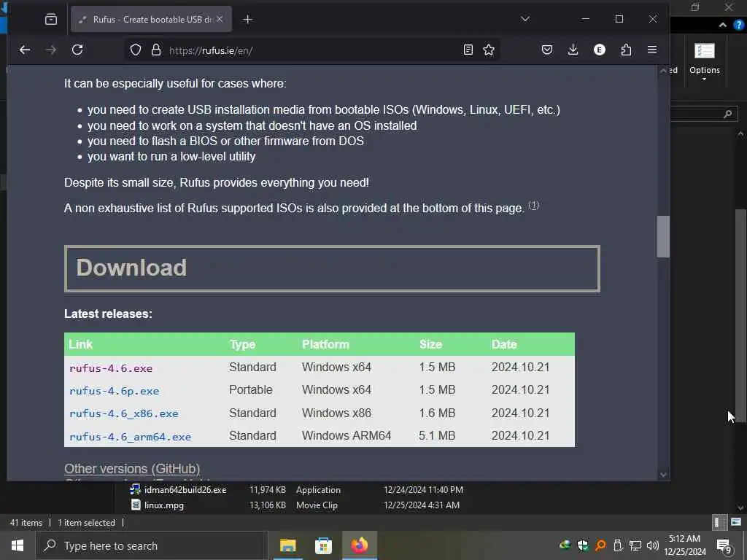Screen dimensions: 747x560
Task: Click the Windows x86 platform cell
Action: (x=336, y=413)
